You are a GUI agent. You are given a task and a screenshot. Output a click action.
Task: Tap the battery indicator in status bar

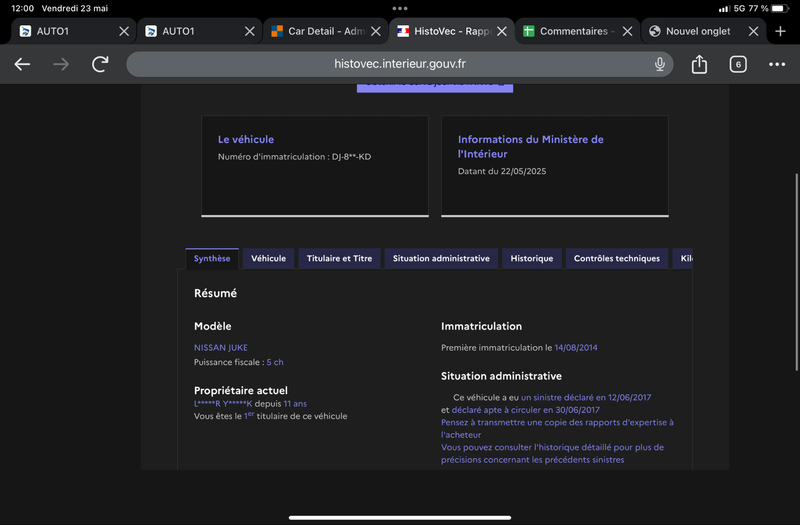(780, 8)
